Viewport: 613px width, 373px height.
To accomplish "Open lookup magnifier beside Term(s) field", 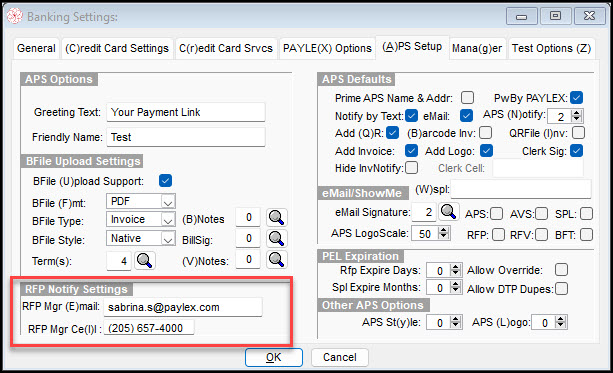I will tap(145, 260).
